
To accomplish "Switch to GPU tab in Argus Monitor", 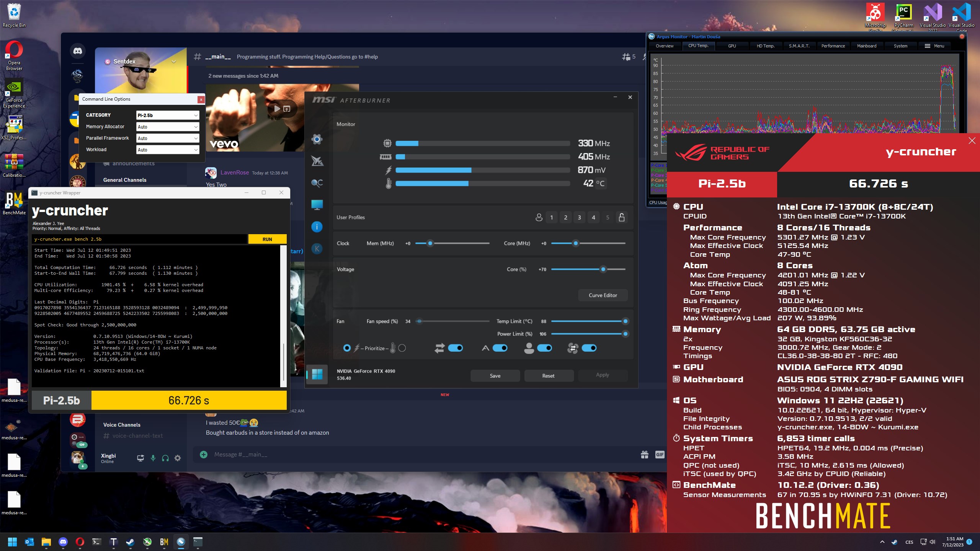I will coord(732,46).
